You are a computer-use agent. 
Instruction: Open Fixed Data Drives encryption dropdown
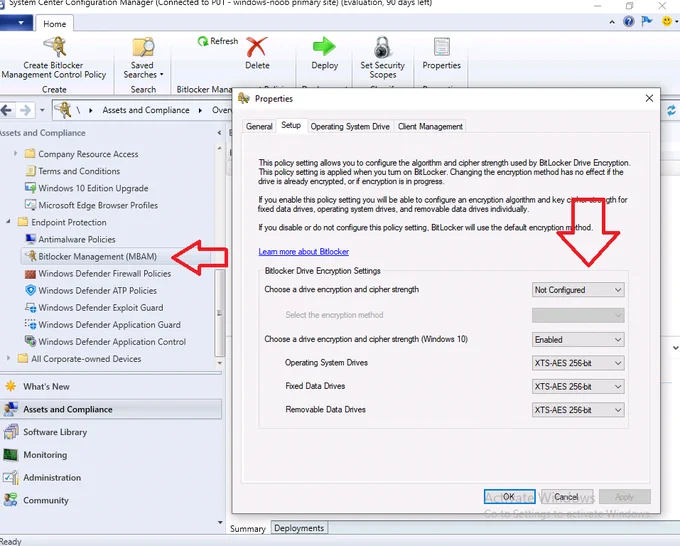tap(578, 386)
